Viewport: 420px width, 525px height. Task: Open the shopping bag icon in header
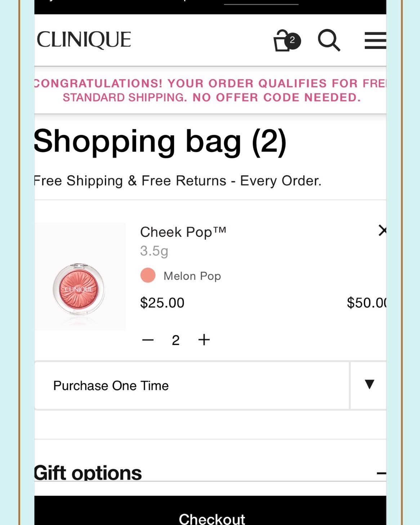click(283, 41)
